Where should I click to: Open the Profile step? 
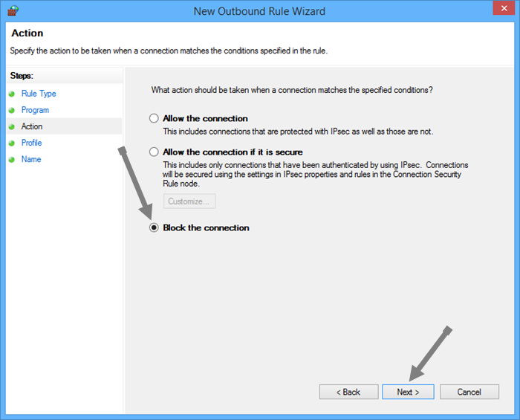coord(31,143)
